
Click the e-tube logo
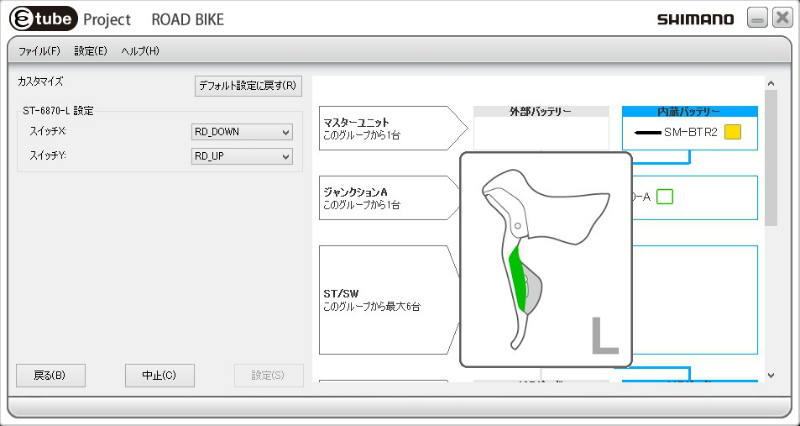pyautogui.click(x=43, y=19)
